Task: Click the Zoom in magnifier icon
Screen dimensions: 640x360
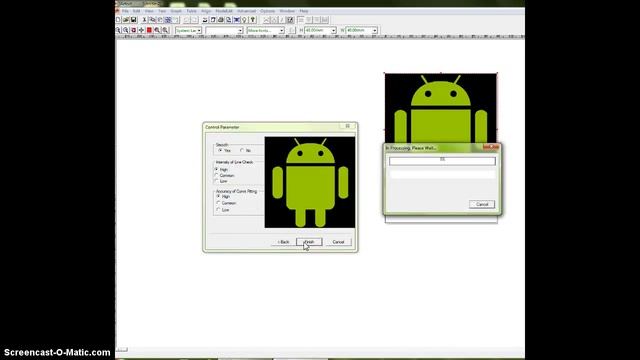Action: [118, 30]
